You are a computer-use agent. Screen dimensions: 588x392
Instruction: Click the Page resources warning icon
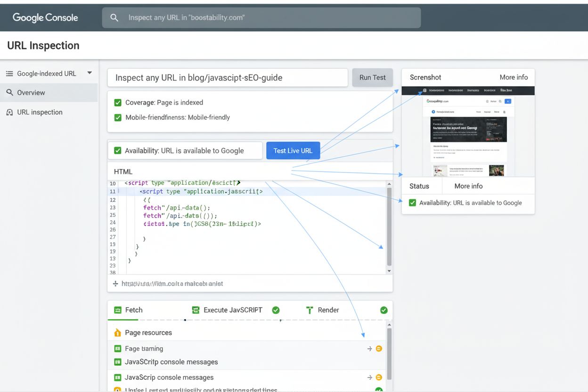(x=118, y=333)
